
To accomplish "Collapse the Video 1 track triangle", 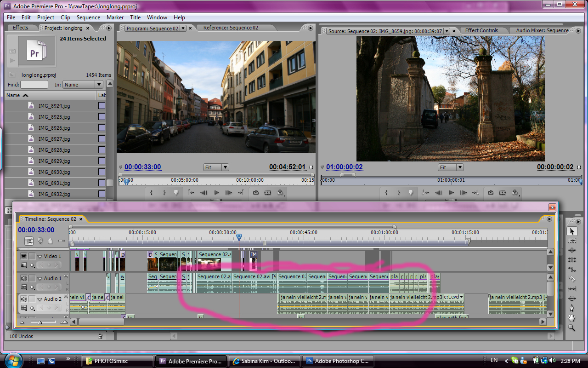I will [40, 257].
